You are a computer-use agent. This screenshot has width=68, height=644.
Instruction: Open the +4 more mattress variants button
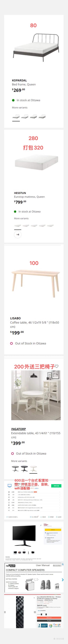pos(18,235)
